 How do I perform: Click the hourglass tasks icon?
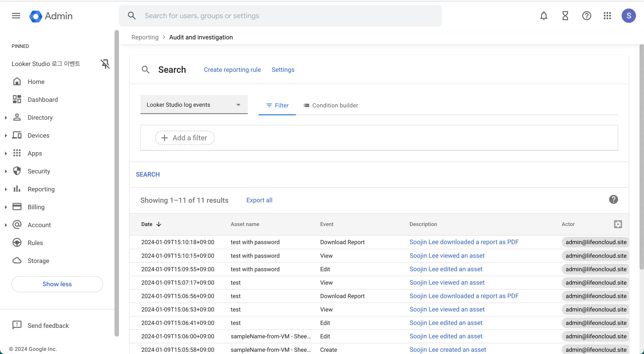565,16
